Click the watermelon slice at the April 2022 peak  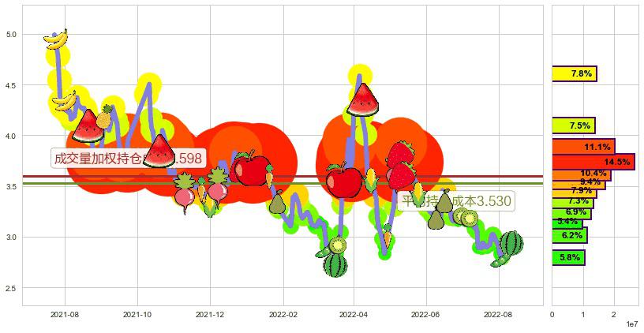(x=364, y=100)
